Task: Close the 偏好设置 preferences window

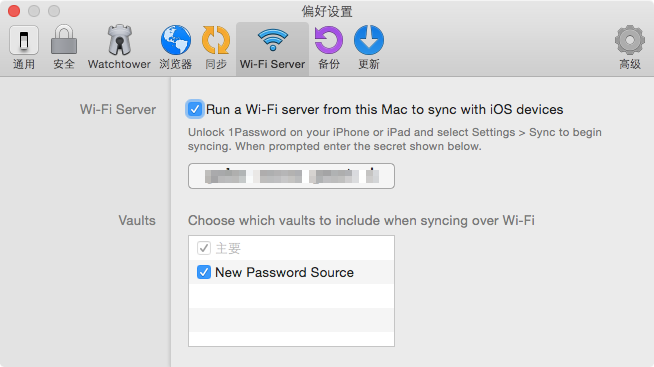Action: point(14,11)
